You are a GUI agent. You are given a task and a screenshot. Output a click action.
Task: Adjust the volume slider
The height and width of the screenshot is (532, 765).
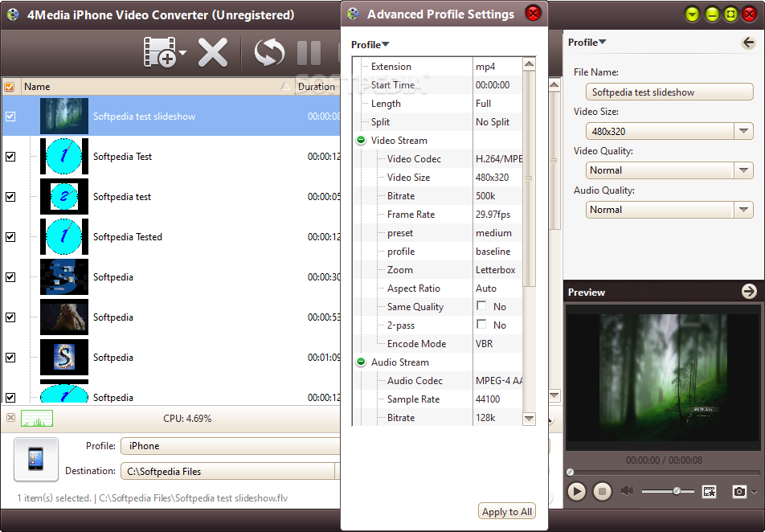677,491
